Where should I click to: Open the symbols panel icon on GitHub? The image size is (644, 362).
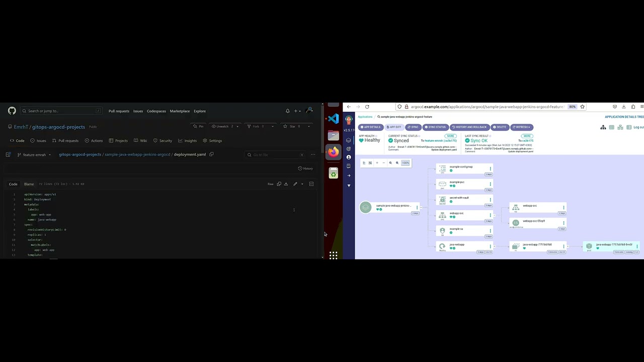(x=311, y=184)
